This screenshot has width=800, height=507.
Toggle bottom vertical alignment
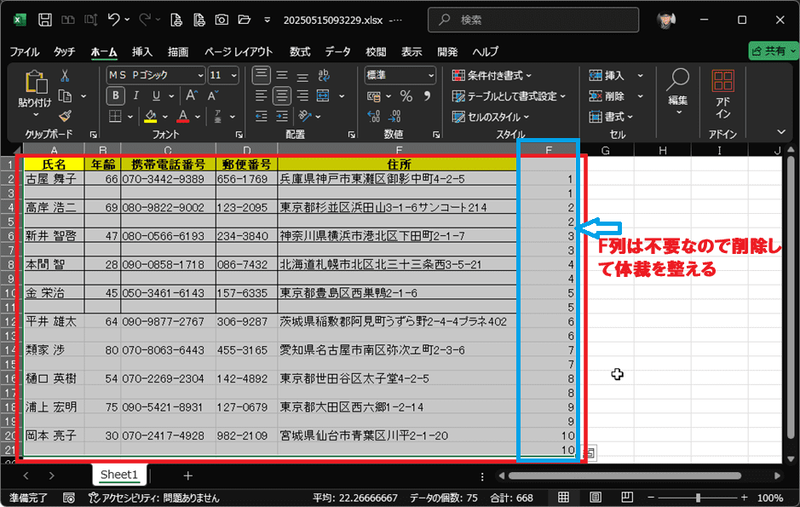(303, 75)
